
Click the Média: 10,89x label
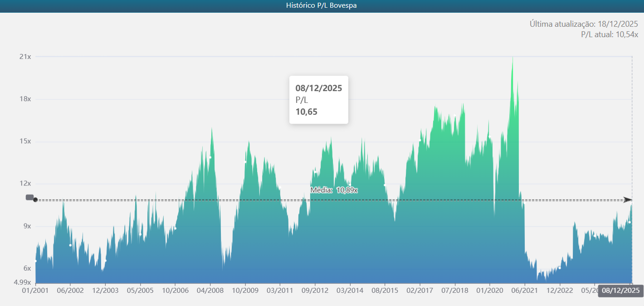point(334,190)
